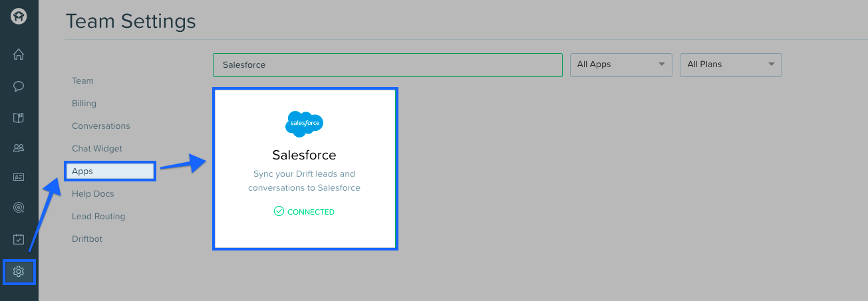Open the contact card icon in sidebar
868x301 pixels.
[19, 177]
